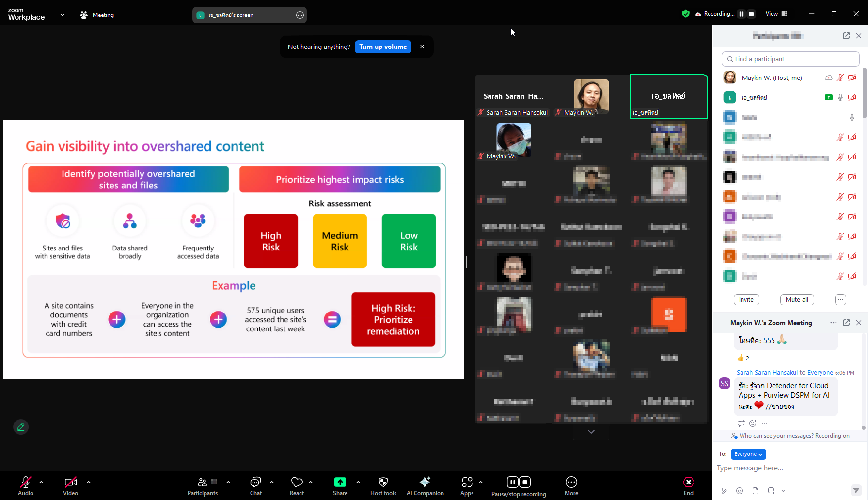Open Host tools shield
The width and height of the screenshot is (868, 500).
(383, 485)
